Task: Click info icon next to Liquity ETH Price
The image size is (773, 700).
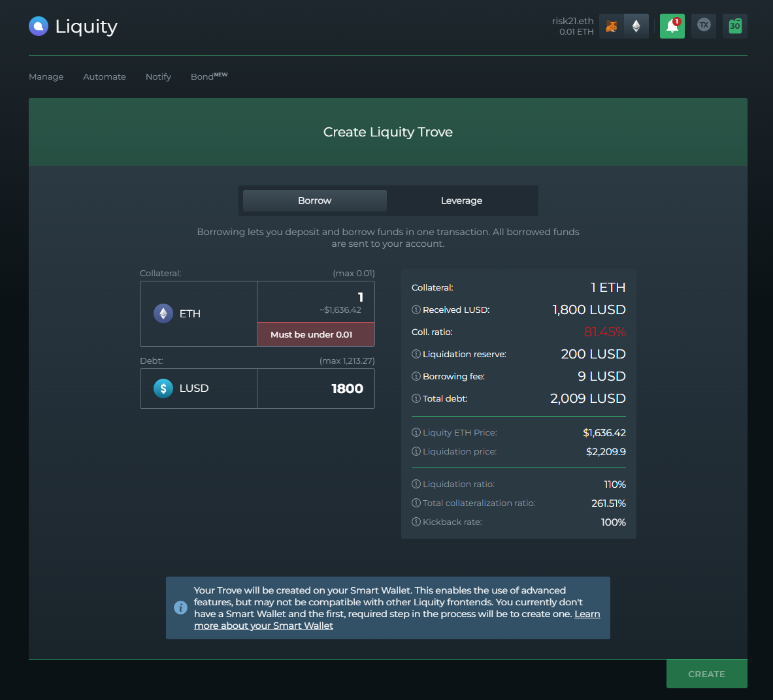Action: (416, 432)
